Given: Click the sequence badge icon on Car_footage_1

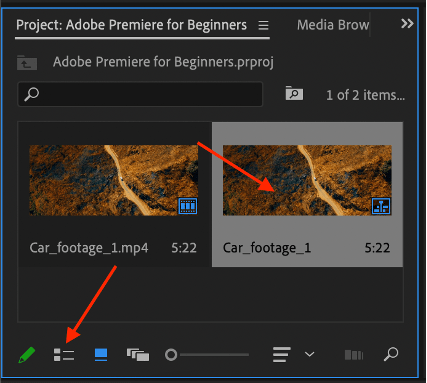Looking at the screenshot, I should pos(381,206).
